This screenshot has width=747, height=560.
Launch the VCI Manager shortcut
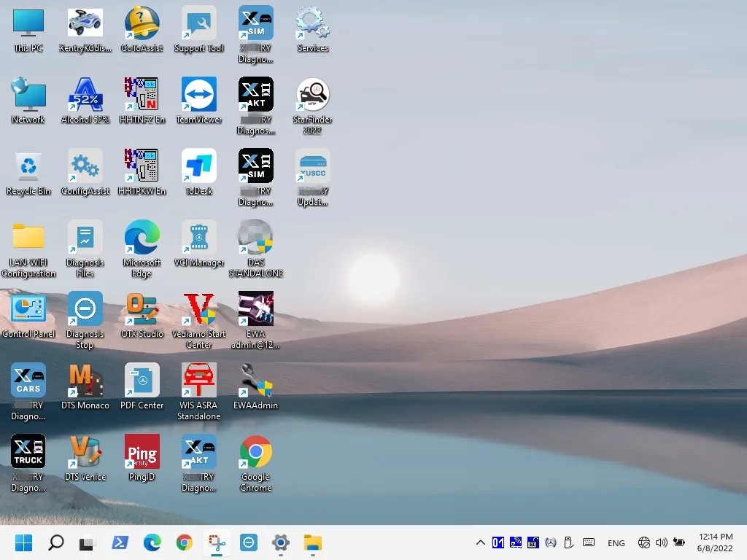click(x=198, y=238)
